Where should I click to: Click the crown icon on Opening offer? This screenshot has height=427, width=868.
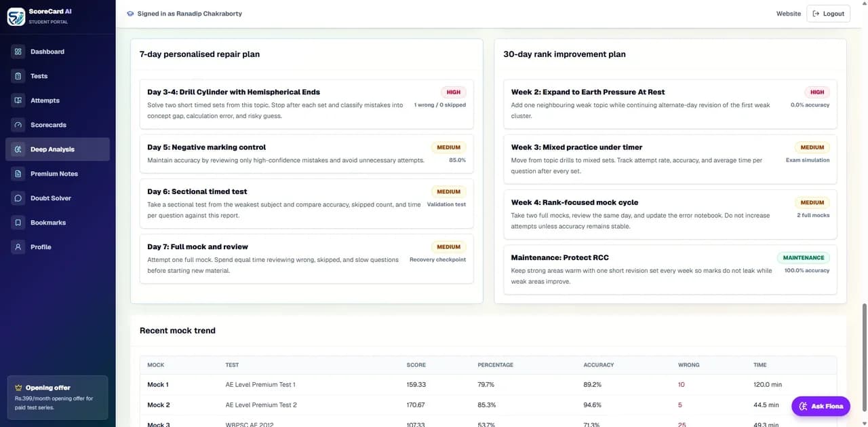pos(19,388)
